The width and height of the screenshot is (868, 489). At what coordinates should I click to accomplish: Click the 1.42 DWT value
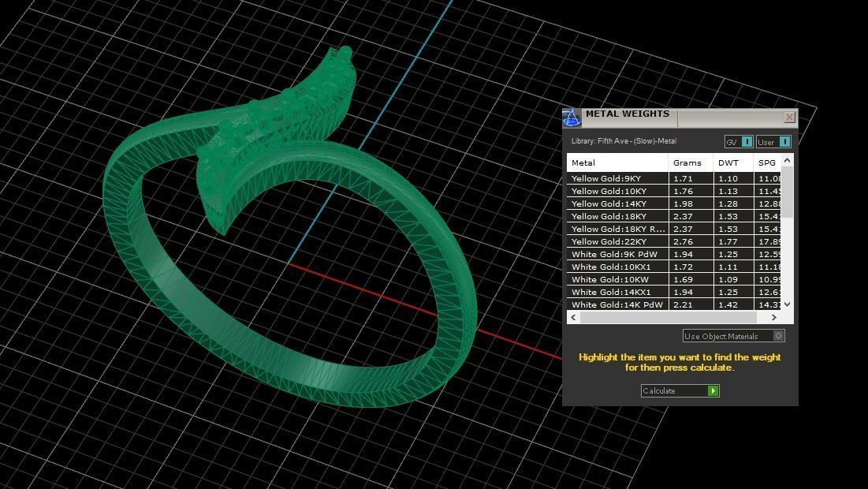[728, 304]
